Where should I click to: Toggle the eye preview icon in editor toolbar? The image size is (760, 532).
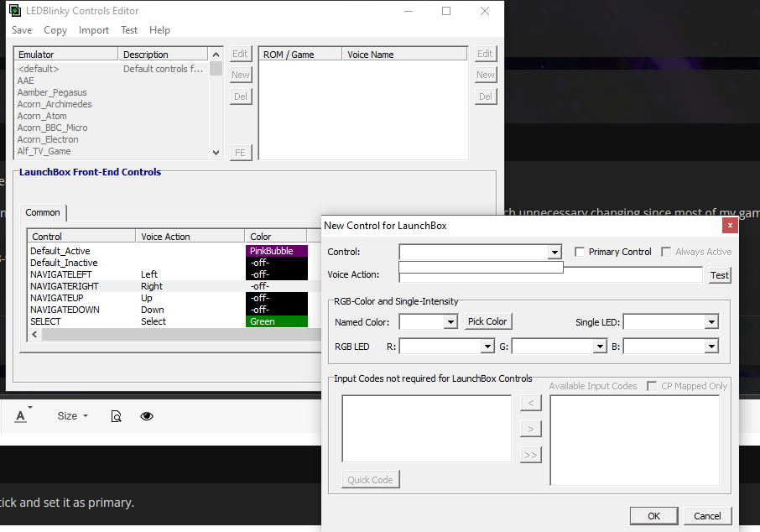click(x=147, y=416)
